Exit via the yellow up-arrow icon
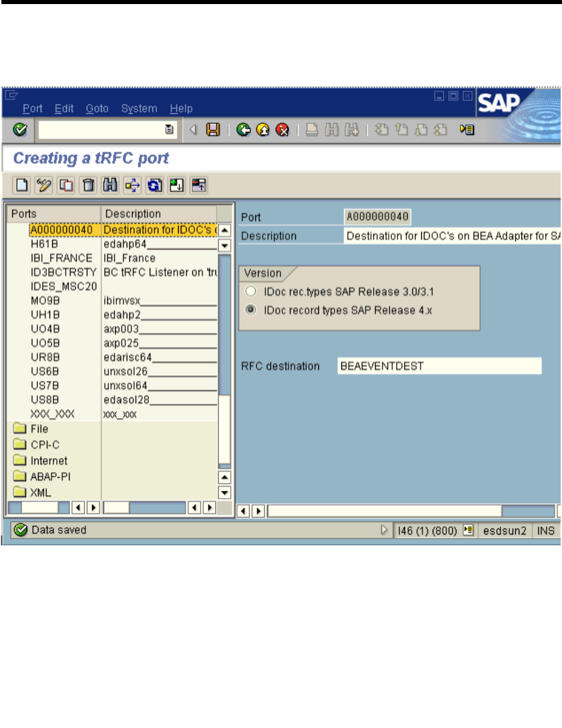The width and height of the screenshot is (562, 728). click(263, 129)
